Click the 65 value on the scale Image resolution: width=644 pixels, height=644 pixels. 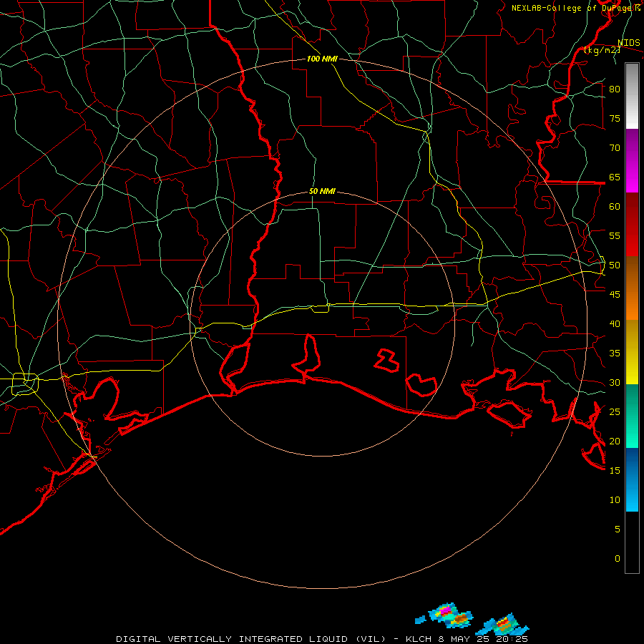pyautogui.click(x=615, y=177)
